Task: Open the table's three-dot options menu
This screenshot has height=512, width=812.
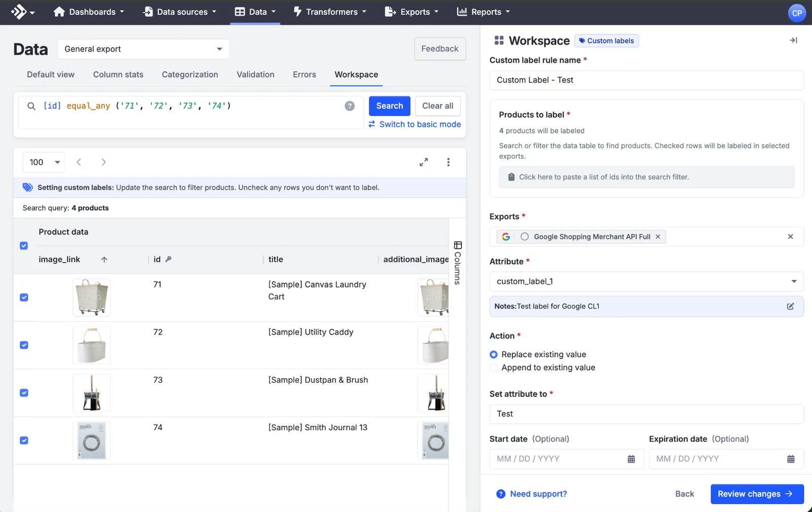Action: coord(448,162)
